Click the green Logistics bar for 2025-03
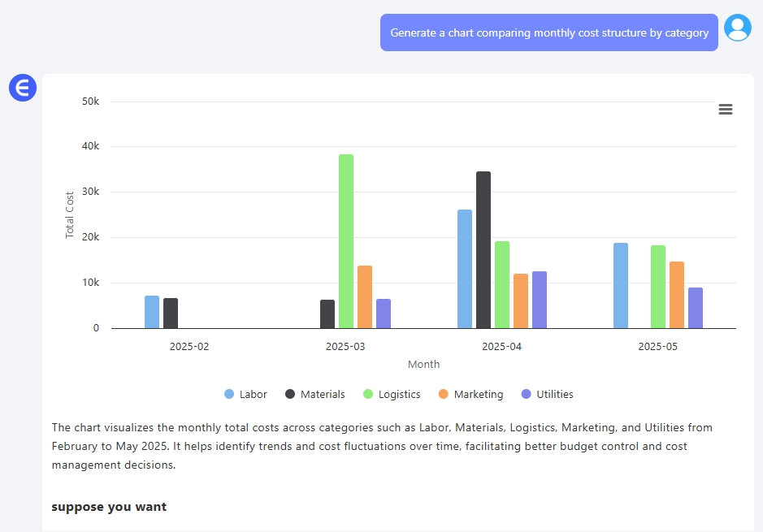The height and width of the screenshot is (532, 763). 346,241
